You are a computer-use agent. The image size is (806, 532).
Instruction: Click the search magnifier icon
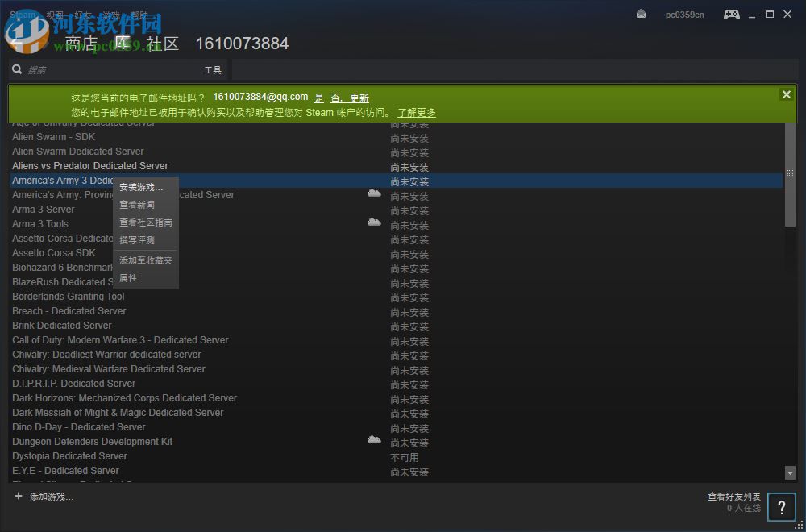coord(16,70)
